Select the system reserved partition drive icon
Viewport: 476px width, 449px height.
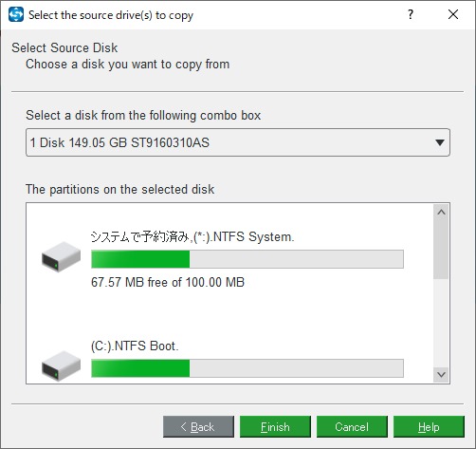pyautogui.click(x=61, y=256)
